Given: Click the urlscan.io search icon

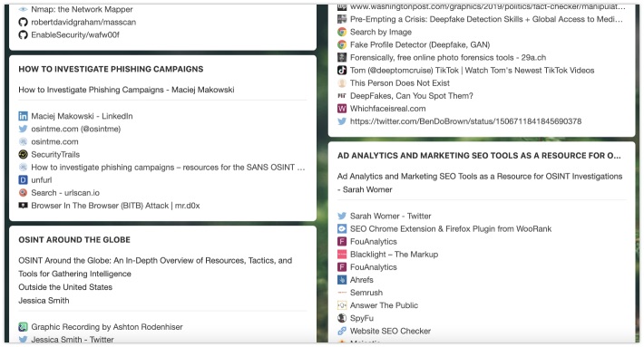Looking at the screenshot, I should pyautogui.click(x=23, y=192).
